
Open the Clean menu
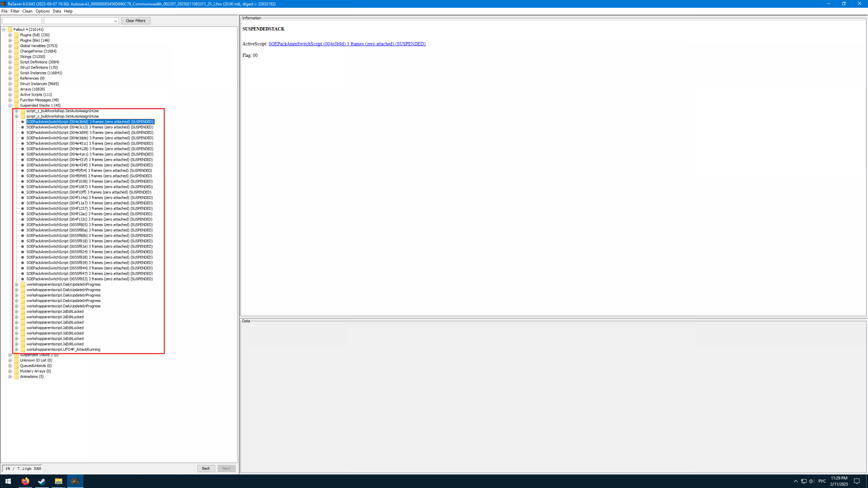27,11
